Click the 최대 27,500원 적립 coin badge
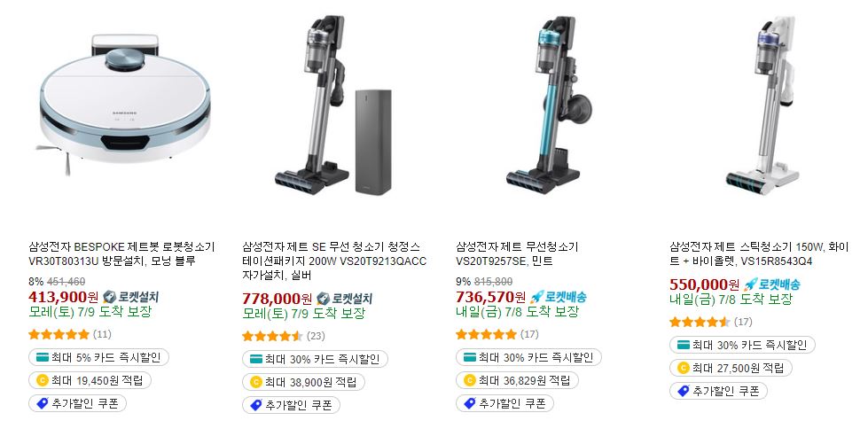Image resolution: width=868 pixels, height=444 pixels. coord(731,368)
